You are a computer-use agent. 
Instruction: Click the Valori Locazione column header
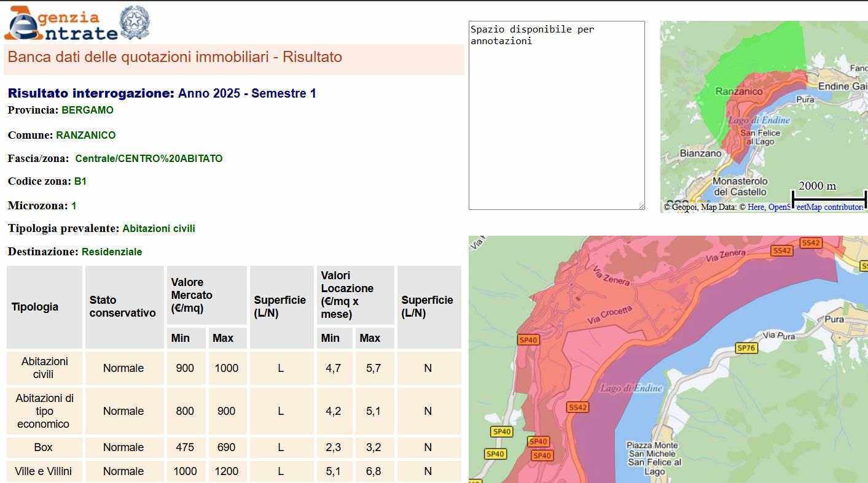346,295
